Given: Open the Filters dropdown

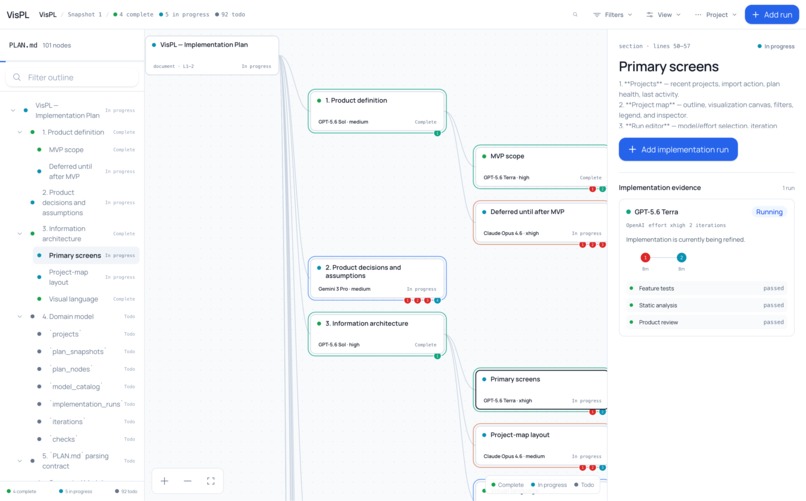Looking at the screenshot, I should [612, 15].
